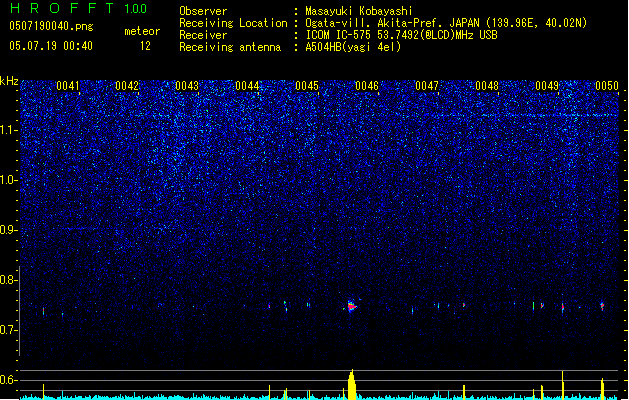
Task: Click the ICOM IC-575 receiver text
Action: pyautogui.click(x=401, y=35)
